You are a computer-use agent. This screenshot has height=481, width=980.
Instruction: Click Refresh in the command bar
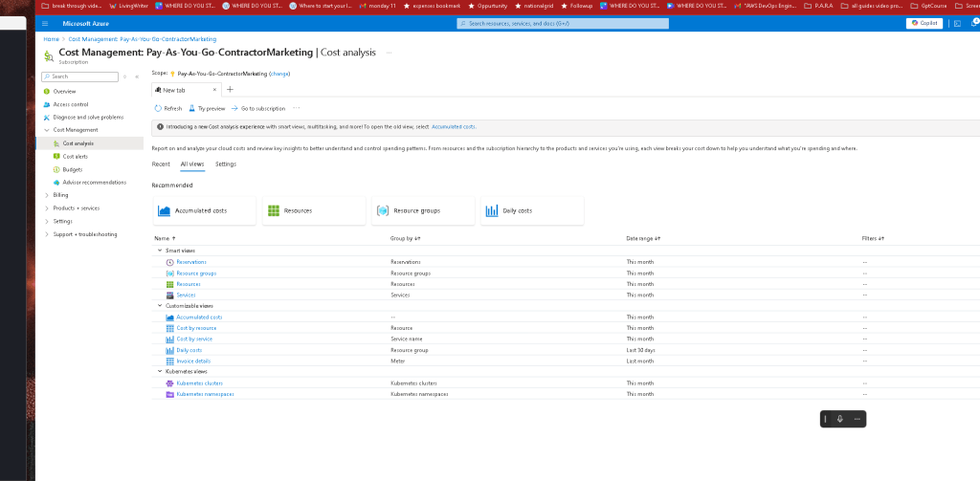tap(168, 108)
